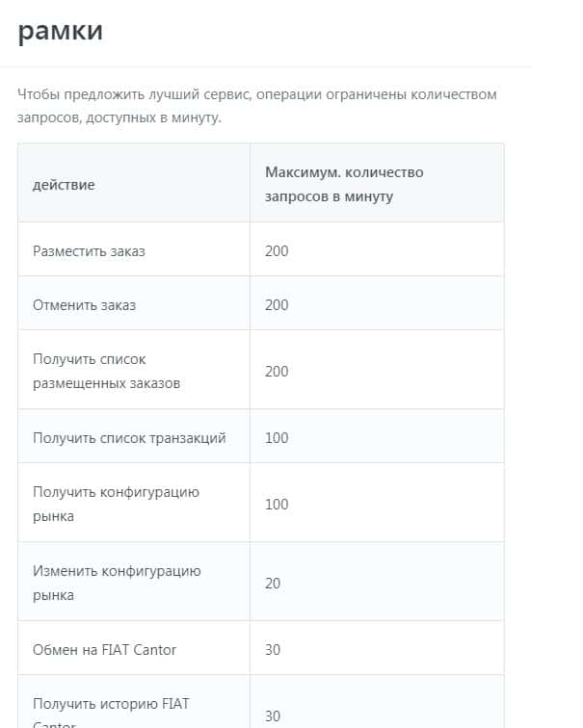Click "Получить список размещенных заказов" cell
This screenshot has width=583, height=728.
point(106,371)
